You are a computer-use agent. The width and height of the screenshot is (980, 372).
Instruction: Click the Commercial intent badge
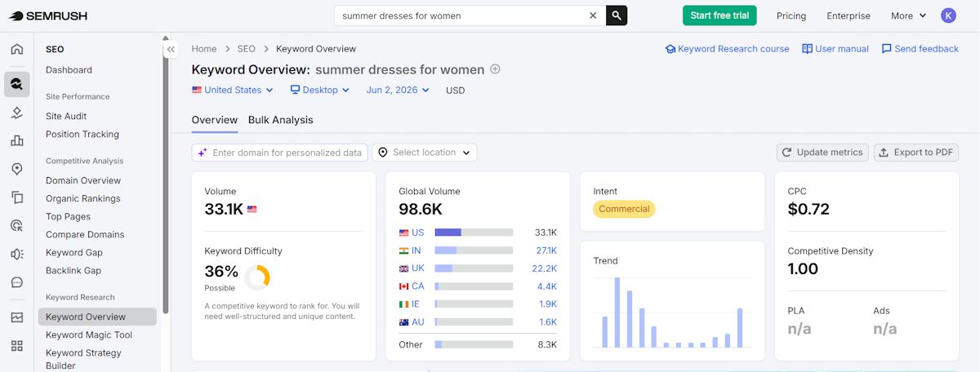(624, 209)
